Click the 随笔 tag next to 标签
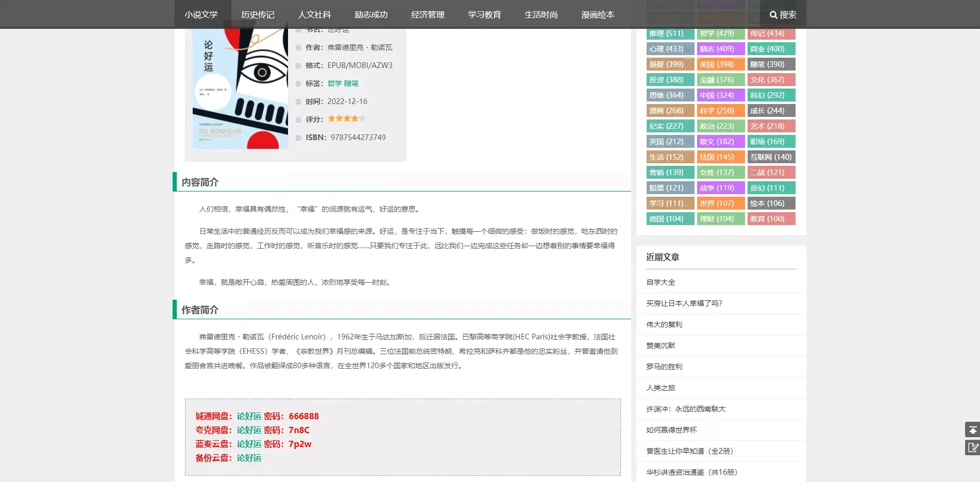 pos(352,83)
